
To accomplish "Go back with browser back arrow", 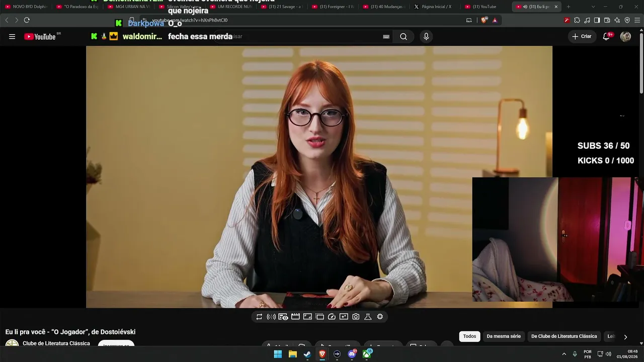I will click(x=7, y=20).
